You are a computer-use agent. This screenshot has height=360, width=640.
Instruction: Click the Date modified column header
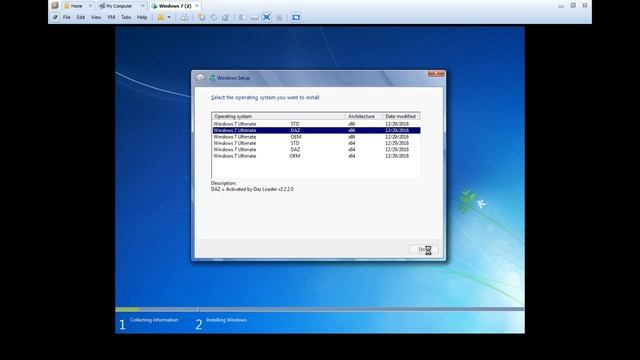click(401, 116)
